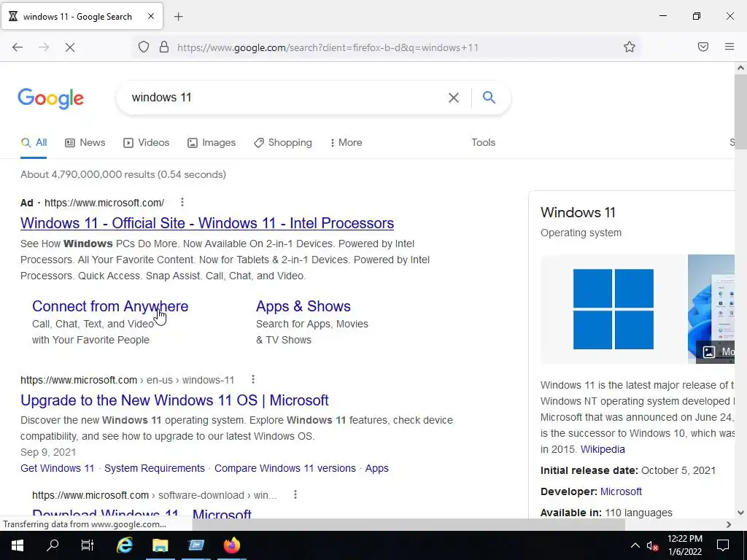747x560 pixels.
Task: Show hidden system tray icons
Action: coord(635,545)
